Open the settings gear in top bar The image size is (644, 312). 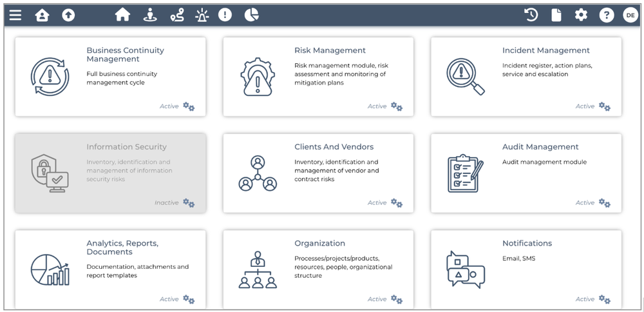(x=581, y=15)
